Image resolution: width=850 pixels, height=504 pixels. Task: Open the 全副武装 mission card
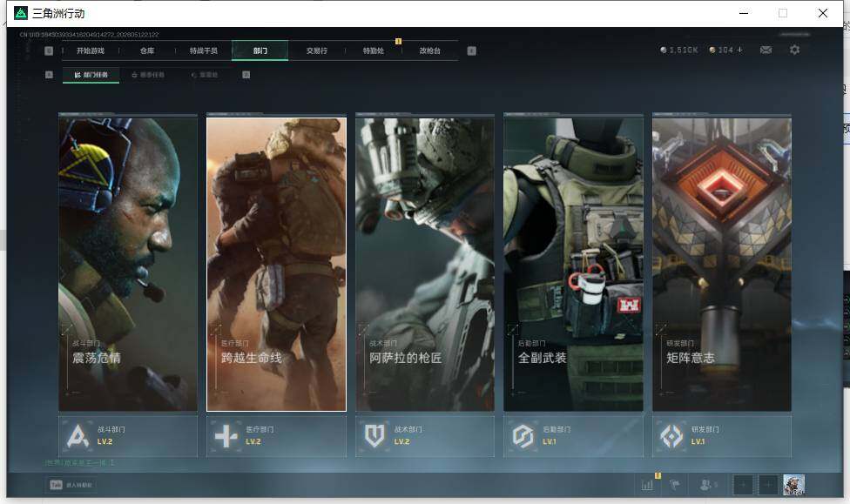(574, 265)
